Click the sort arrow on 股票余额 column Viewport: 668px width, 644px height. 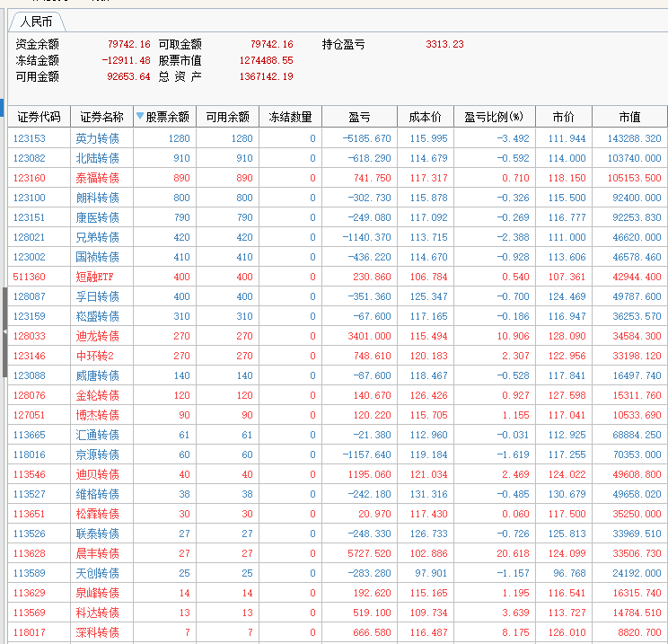pos(140,117)
